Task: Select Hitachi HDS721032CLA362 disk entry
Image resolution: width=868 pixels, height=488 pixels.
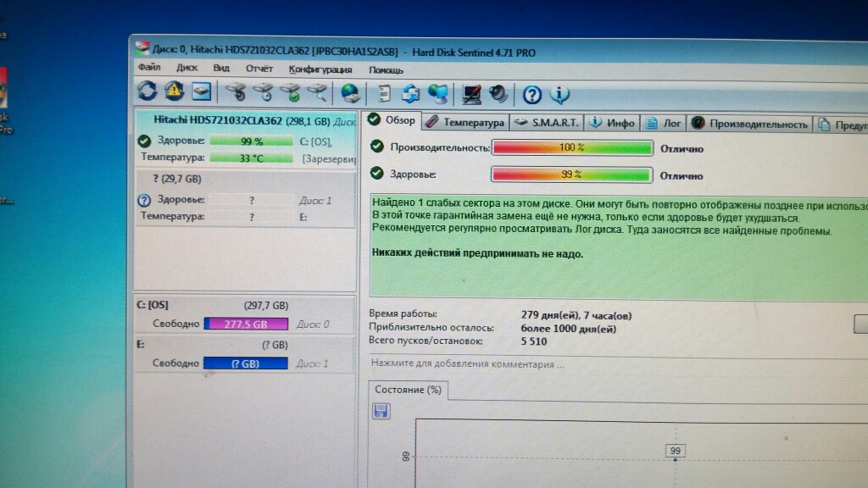Action: (246, 138)
